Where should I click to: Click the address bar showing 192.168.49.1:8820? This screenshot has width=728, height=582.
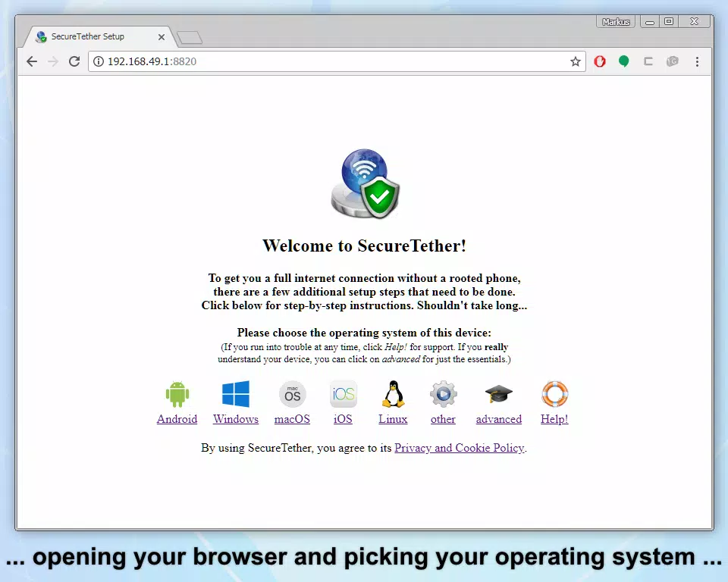click(337, 61)
